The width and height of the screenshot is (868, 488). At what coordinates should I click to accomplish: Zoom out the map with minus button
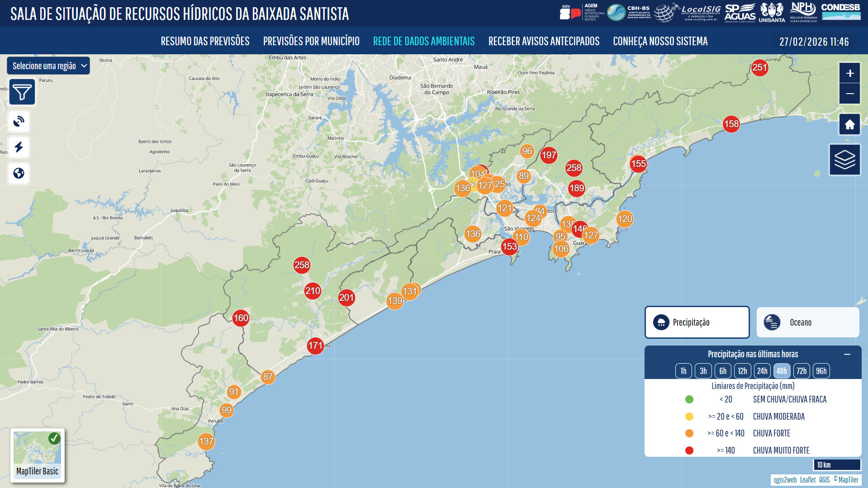pos(849,94)
